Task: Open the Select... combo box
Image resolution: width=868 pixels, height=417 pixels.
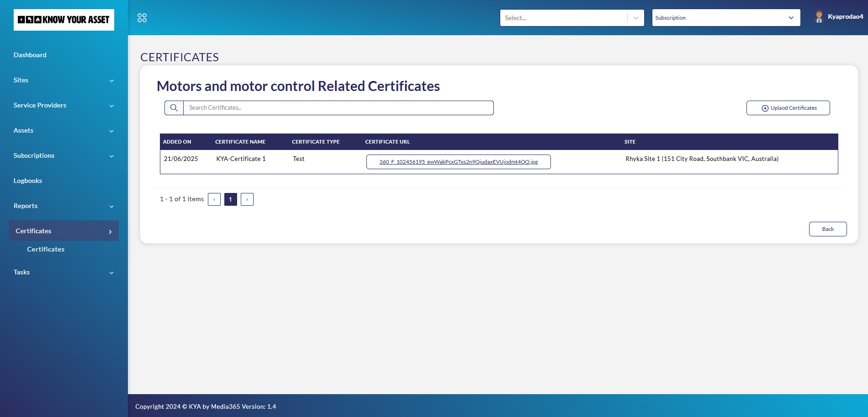Action: [572, 18]
